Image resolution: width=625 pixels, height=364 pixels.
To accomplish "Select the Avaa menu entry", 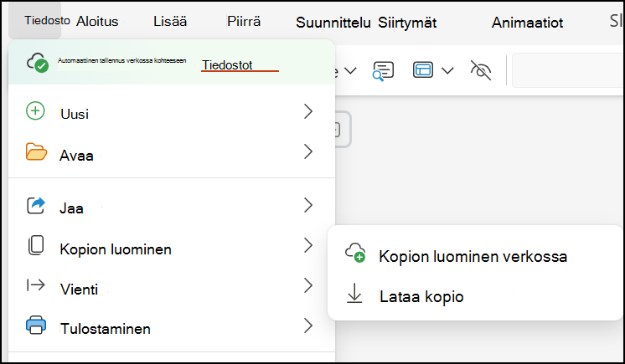I will pyautogui.click(x=172, y=154).
